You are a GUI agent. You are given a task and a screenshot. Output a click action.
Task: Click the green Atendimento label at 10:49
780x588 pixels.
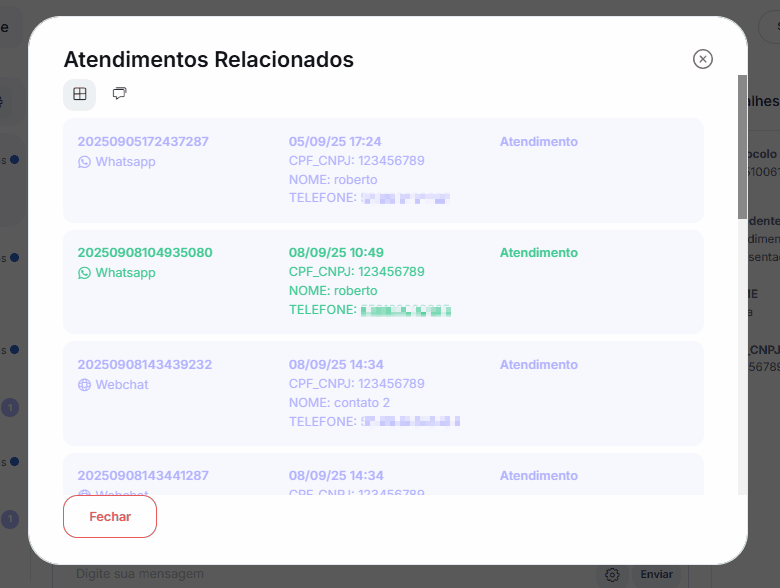tap(539, 253)
